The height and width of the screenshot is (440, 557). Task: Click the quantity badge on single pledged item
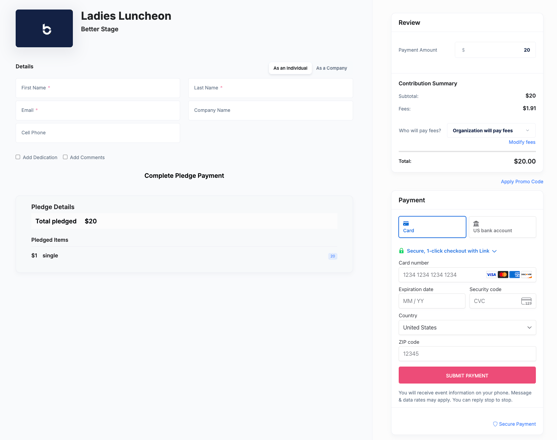tap(332, 256)
